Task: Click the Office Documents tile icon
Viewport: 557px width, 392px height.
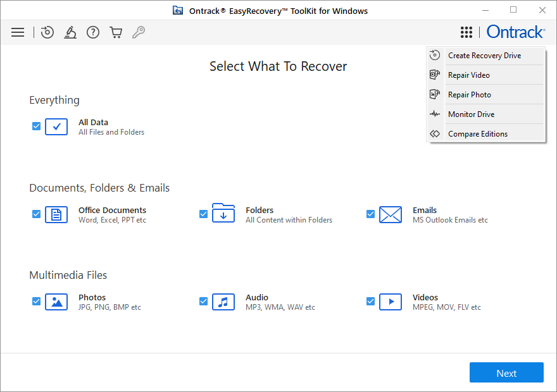Action: click(56, 214)
